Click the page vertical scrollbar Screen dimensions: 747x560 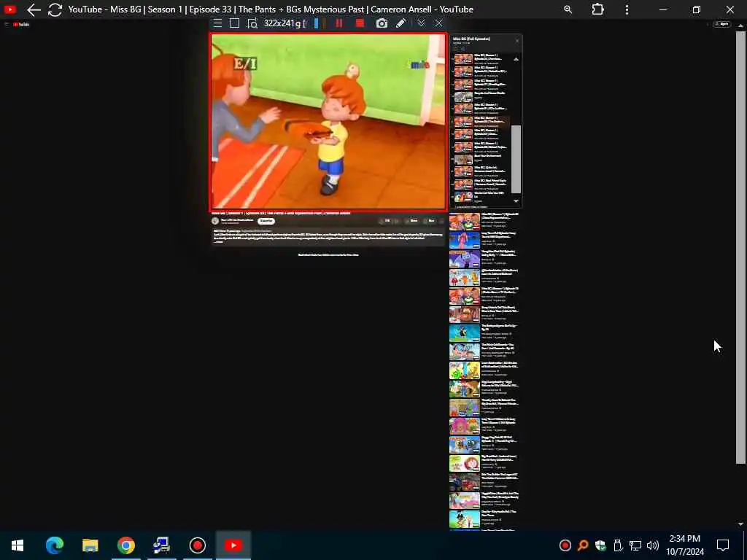pos(740,248)
